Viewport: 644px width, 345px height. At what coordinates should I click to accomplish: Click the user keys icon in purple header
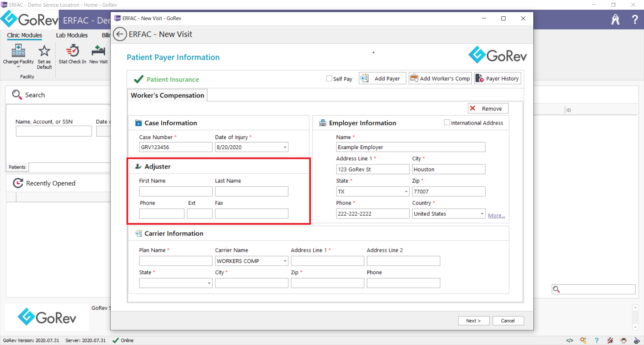coord(615,19)
